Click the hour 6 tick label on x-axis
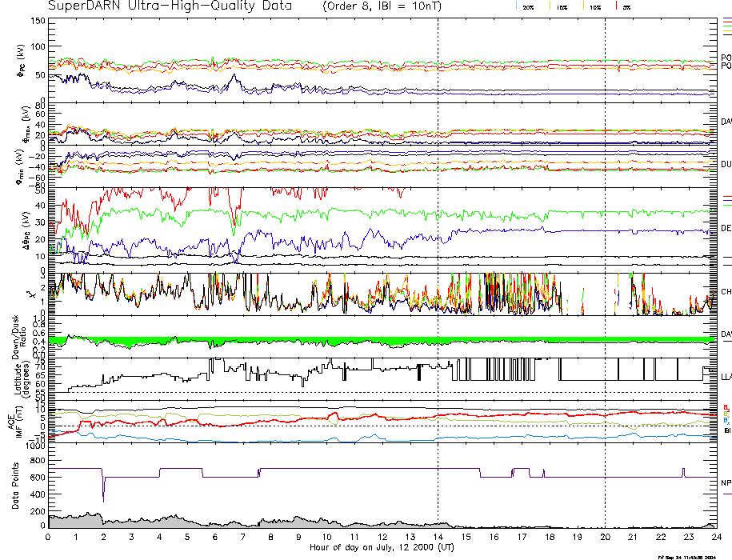 215,538
